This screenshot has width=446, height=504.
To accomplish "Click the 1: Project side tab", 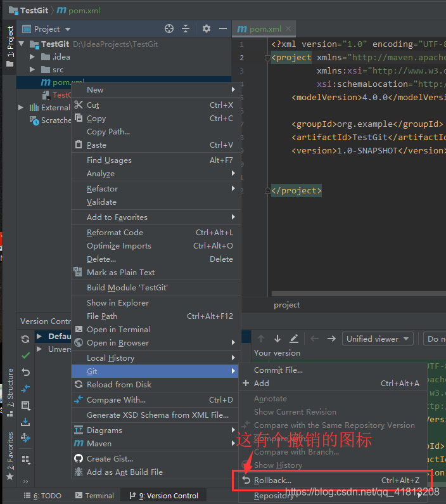I will [10, 46].
